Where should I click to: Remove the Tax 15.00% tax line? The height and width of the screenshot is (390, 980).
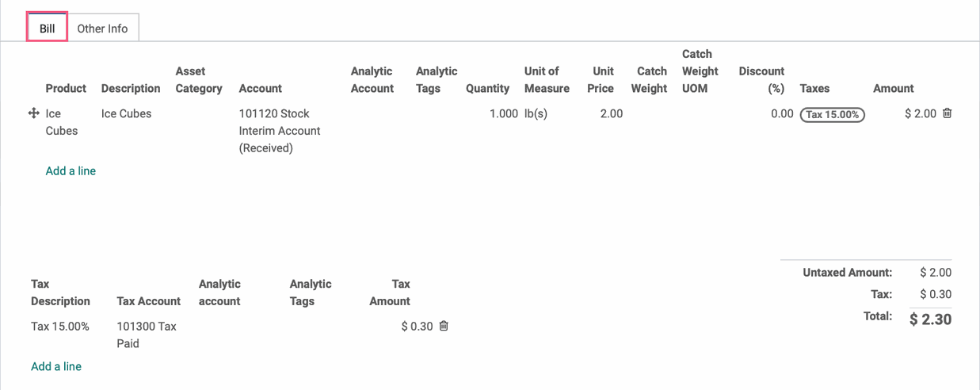coord(444,326)
